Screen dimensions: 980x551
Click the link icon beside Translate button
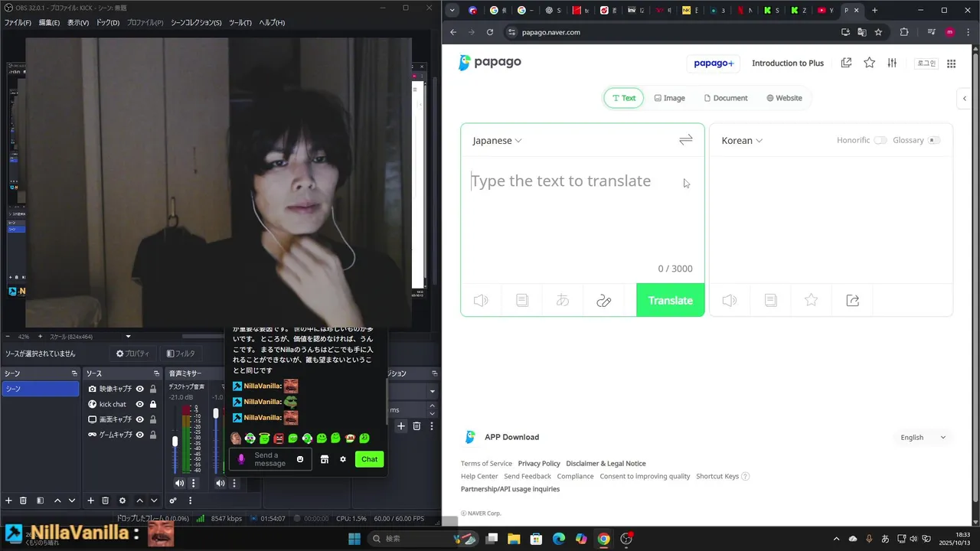tap(603, 301)
